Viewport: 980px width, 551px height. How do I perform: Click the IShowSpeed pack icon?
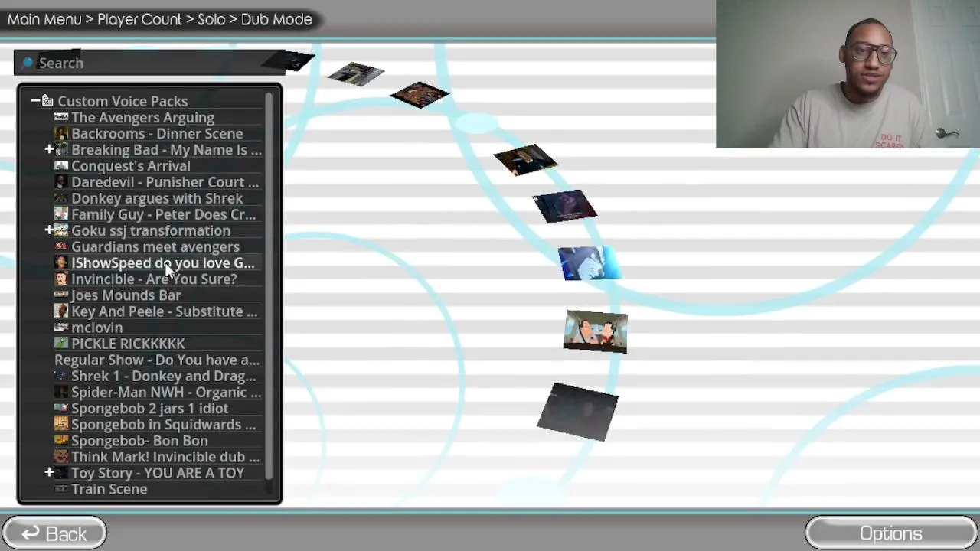tap(61, 263)
